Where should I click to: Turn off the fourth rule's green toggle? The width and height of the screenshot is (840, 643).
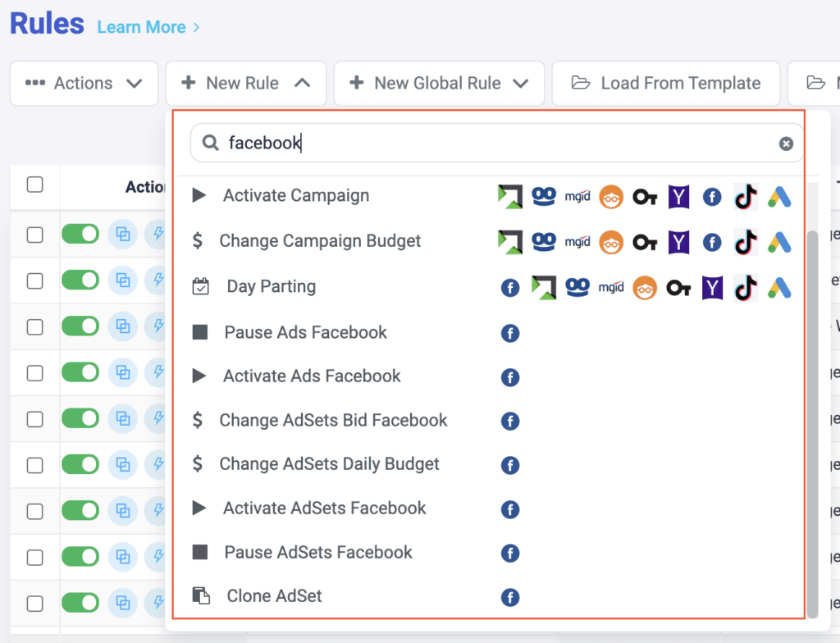80,372
